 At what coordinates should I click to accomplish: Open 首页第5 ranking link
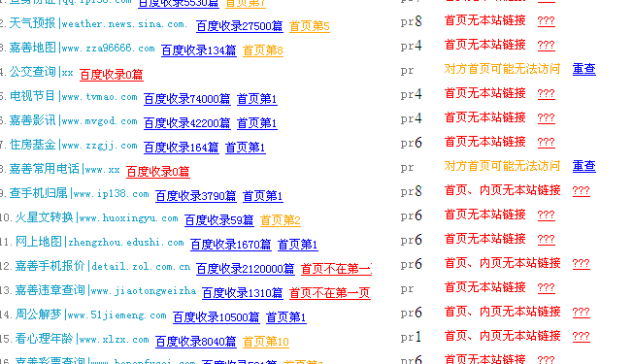pyautogui.click(x=310, y=26)
